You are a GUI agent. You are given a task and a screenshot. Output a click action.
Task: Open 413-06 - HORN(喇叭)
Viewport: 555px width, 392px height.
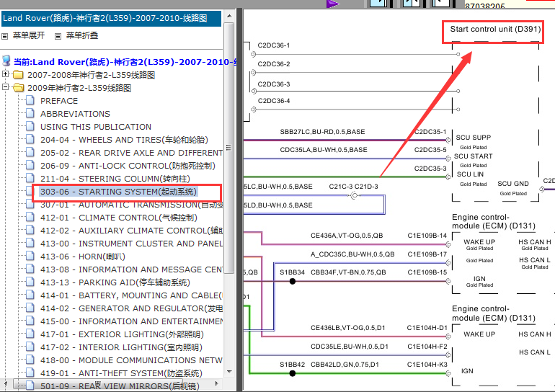pos(83,257)
